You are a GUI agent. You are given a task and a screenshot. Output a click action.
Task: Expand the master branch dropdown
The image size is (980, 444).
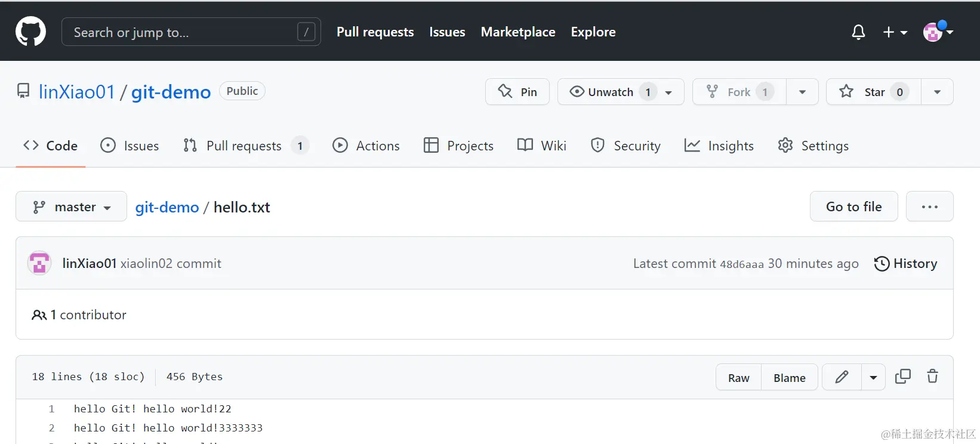click(71, 206)
